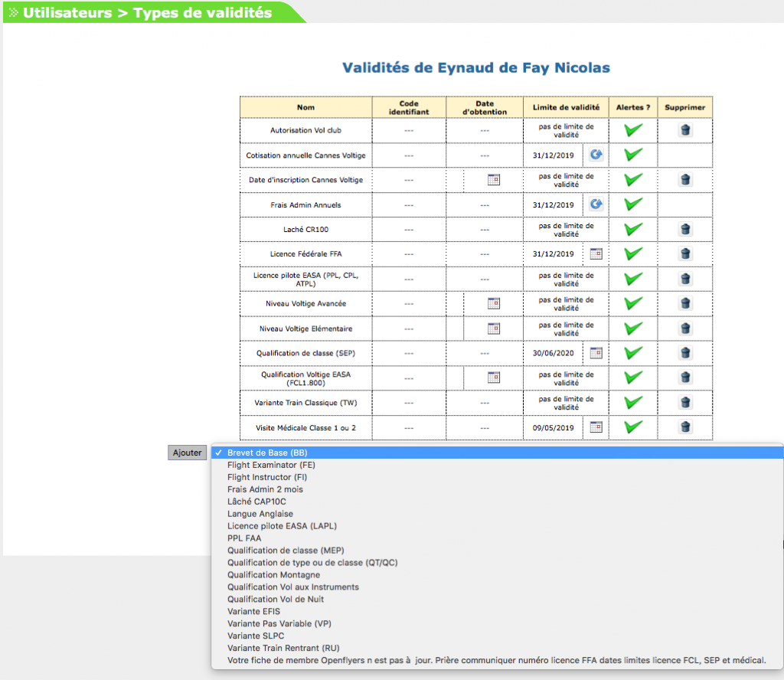Select Qualification Vol de Nuit option
Image resolution: width=784 pixels, height=680 pixels.
498,599
